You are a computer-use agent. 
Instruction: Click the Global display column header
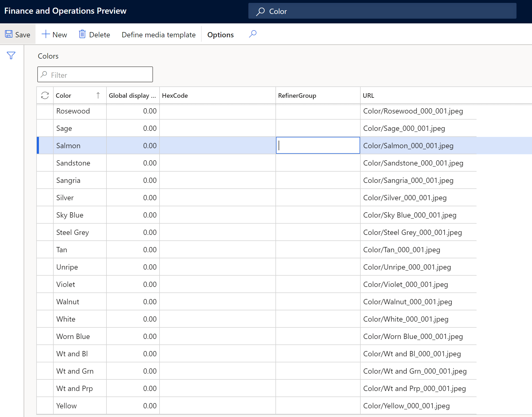click(132, 95)
